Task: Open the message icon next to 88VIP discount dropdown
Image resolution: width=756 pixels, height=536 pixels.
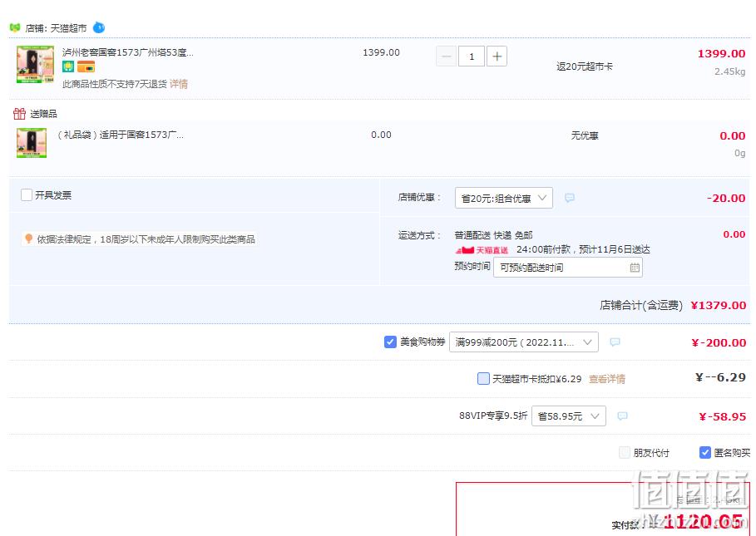Action: [622, 416]
